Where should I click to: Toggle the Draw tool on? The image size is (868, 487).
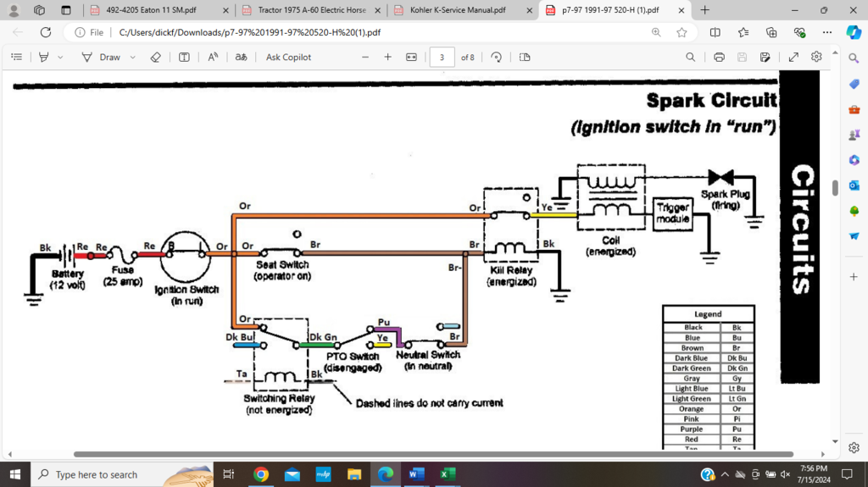pos(102,57)
